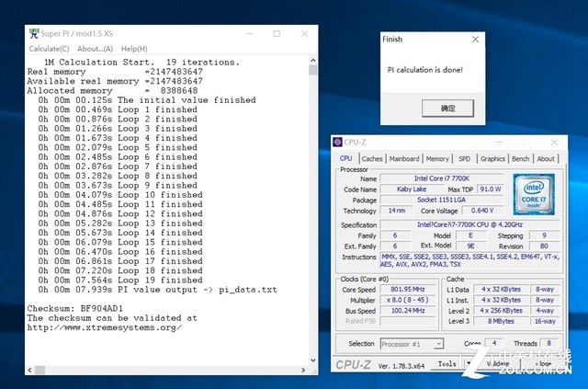Click the CPU-Z app icon in title bar
The width and height of the screenshot is (588, 389).
point(337,142)
